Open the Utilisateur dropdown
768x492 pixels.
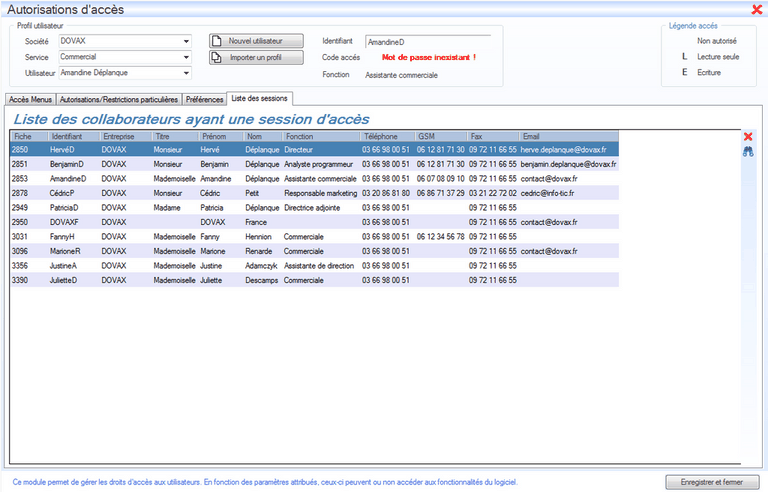pyautogui.click(x=186, y=73)
